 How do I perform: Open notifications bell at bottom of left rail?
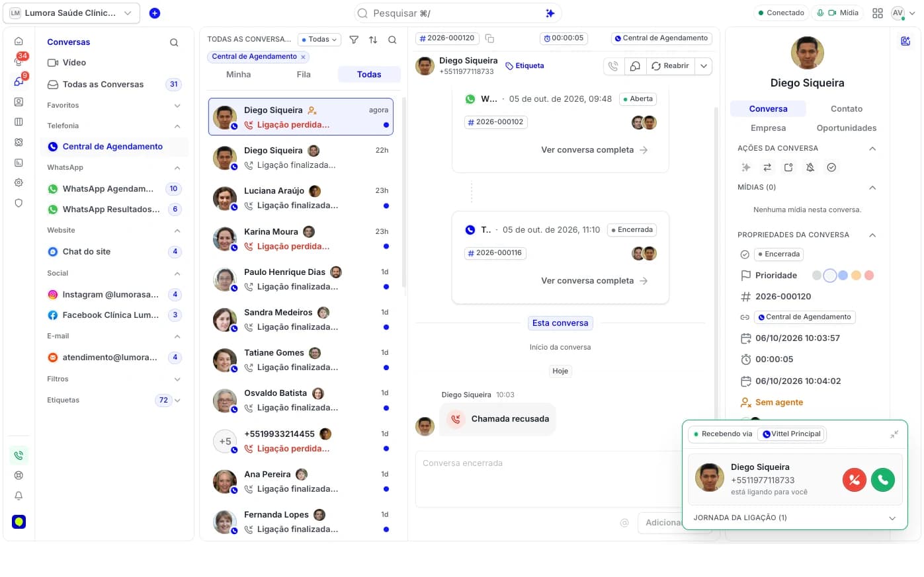click(19, 496)
